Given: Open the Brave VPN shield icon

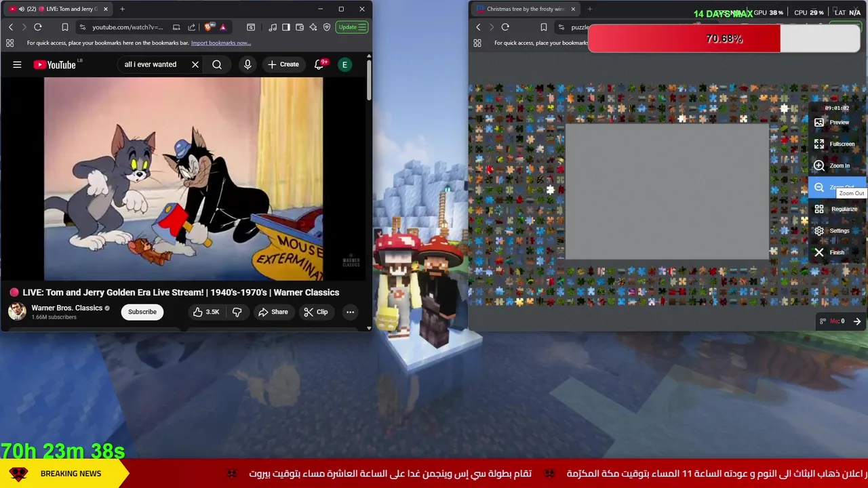Looking at the screenshot, I should point(327,27).
